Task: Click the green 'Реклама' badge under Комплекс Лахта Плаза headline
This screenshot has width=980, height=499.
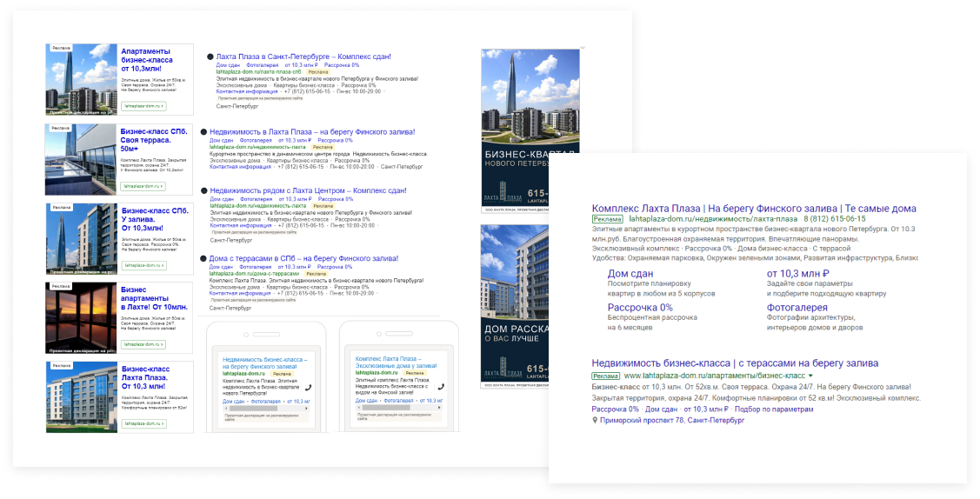Action: coord(608,219)
